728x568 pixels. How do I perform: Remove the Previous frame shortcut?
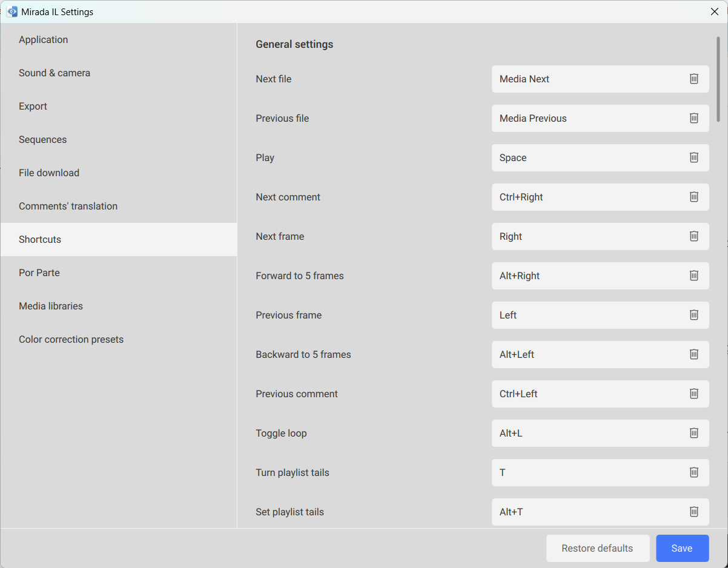694,315
